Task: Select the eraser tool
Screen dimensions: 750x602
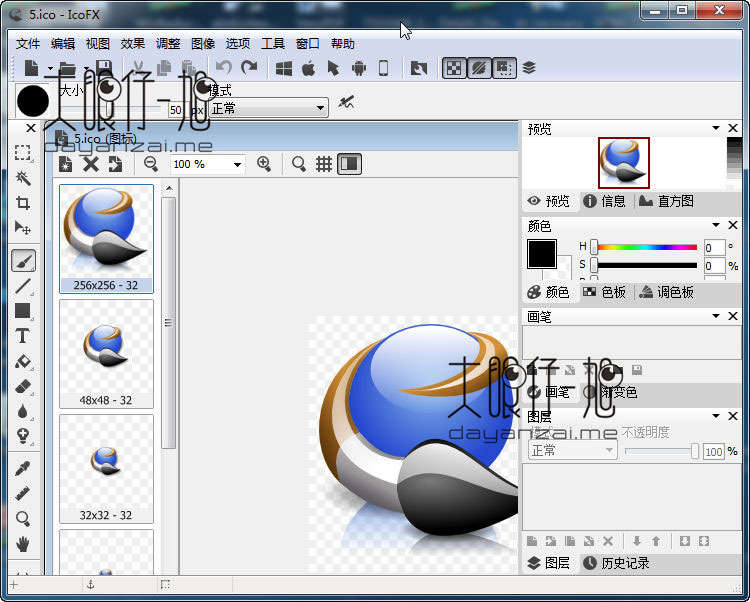Action: point(22,386)
